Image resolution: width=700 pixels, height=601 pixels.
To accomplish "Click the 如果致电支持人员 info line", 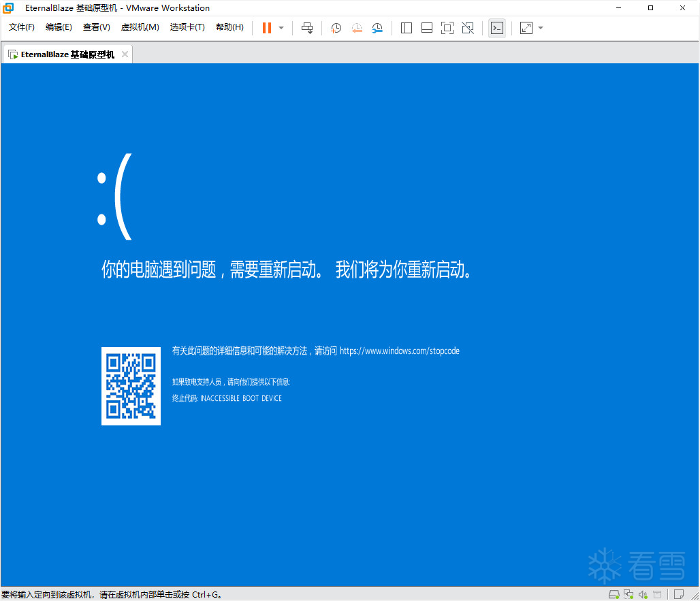I will pyautogui.click(x=231, y=382).
